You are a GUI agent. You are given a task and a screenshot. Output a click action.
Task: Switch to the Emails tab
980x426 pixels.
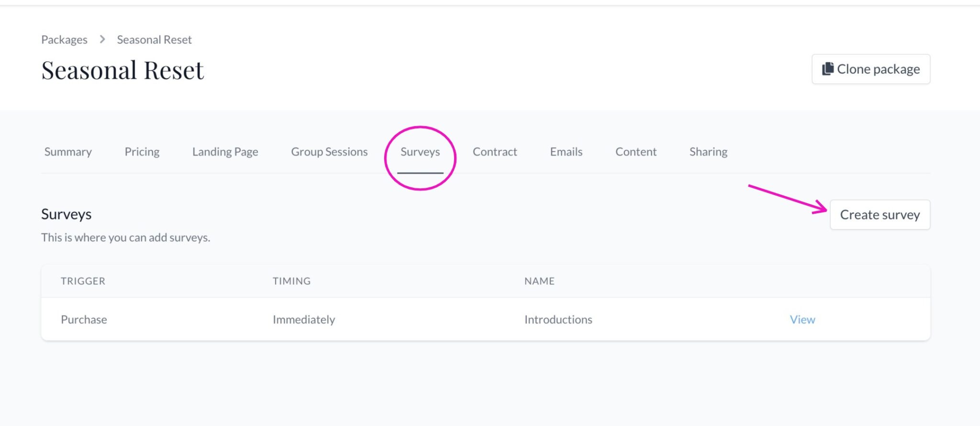(566, 152)
